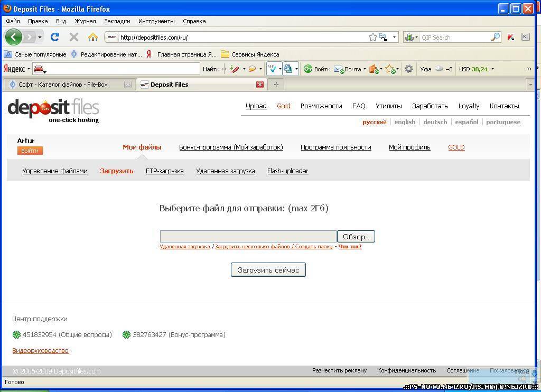Click the Kaspersky icon in the navigation toolbar

511,37
